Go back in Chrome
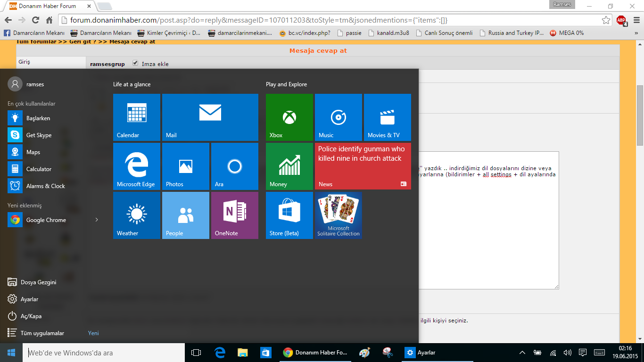 (x=8, y=20)
